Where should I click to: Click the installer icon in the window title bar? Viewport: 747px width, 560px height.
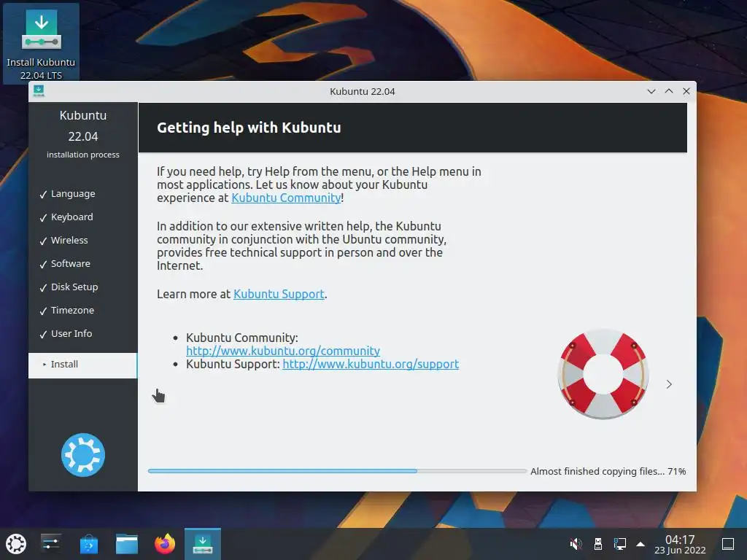(x=39, y=91)
